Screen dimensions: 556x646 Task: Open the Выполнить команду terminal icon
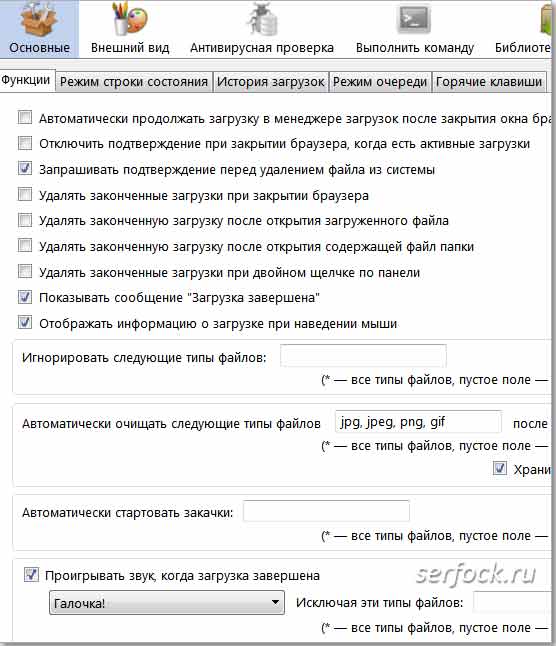tap(414, 19)
